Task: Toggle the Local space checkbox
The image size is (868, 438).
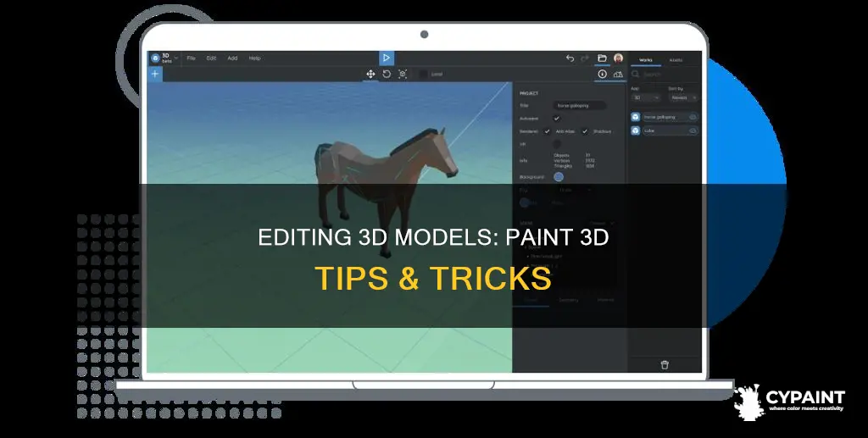Action: tap(424, 74)
